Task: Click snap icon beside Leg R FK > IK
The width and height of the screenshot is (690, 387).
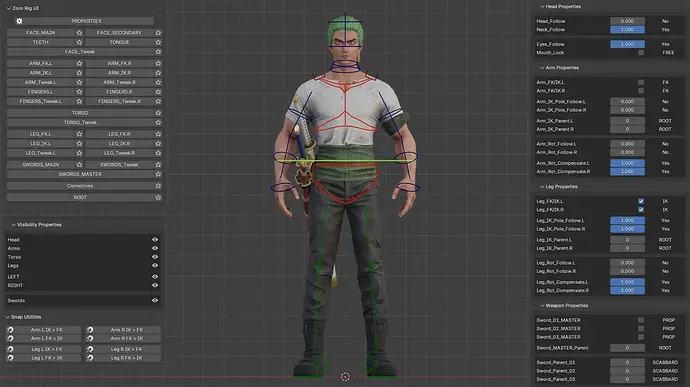Action: [x=90, y=358]
